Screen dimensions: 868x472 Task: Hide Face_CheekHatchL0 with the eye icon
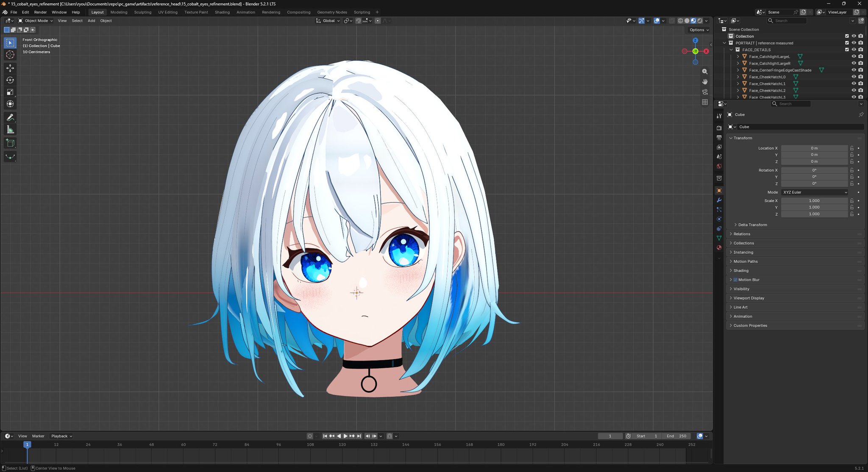[x=854, y=77]
